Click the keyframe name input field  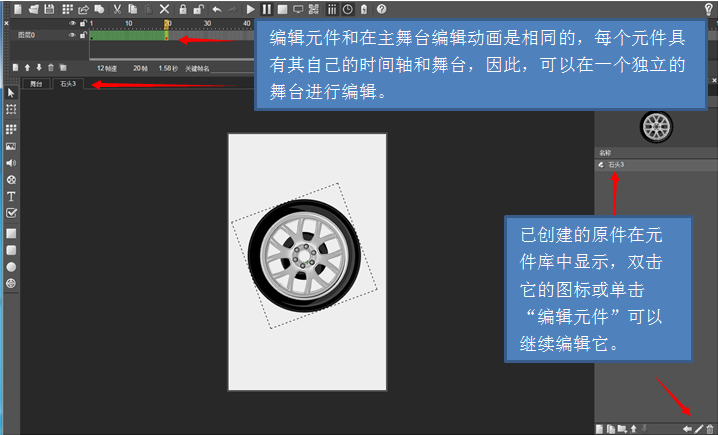coord(232,68)
